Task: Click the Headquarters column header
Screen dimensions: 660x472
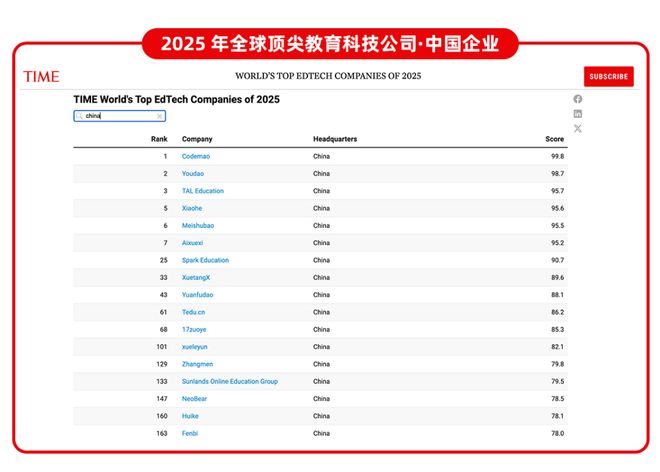Action: point(335,139)
